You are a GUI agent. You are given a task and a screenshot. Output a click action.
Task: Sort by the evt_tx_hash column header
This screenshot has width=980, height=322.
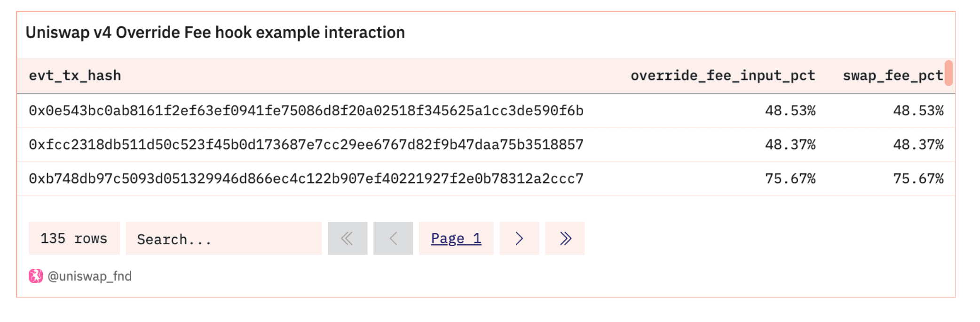pyautogui.click(x=75, y=76)
